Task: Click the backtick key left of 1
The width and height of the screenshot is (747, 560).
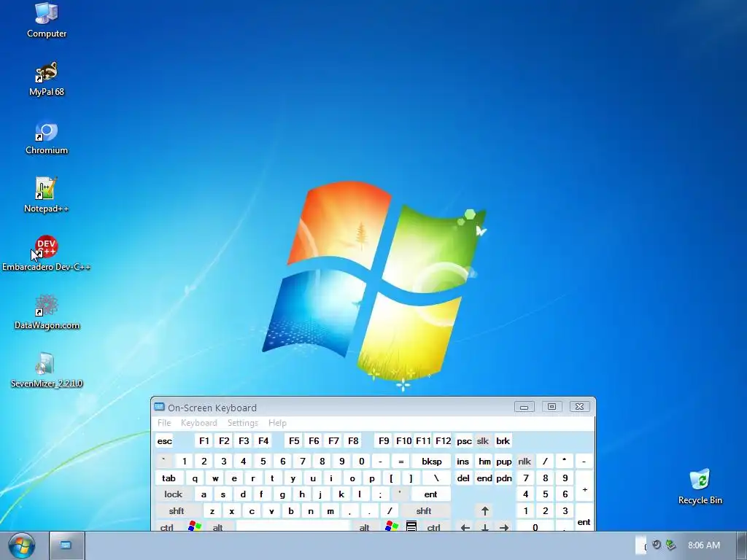Action: click(164, 462)
